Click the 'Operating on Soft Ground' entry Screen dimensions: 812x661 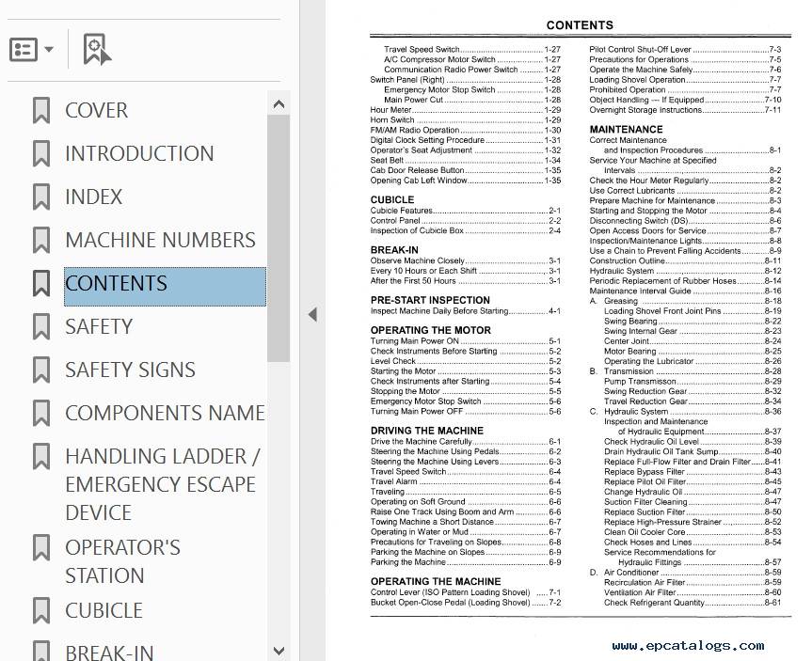(466, 501)
